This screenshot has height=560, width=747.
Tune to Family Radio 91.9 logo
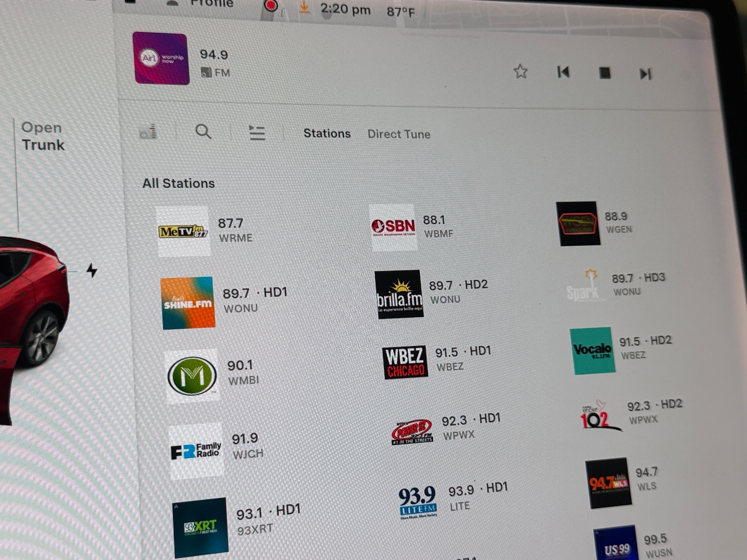196,451
